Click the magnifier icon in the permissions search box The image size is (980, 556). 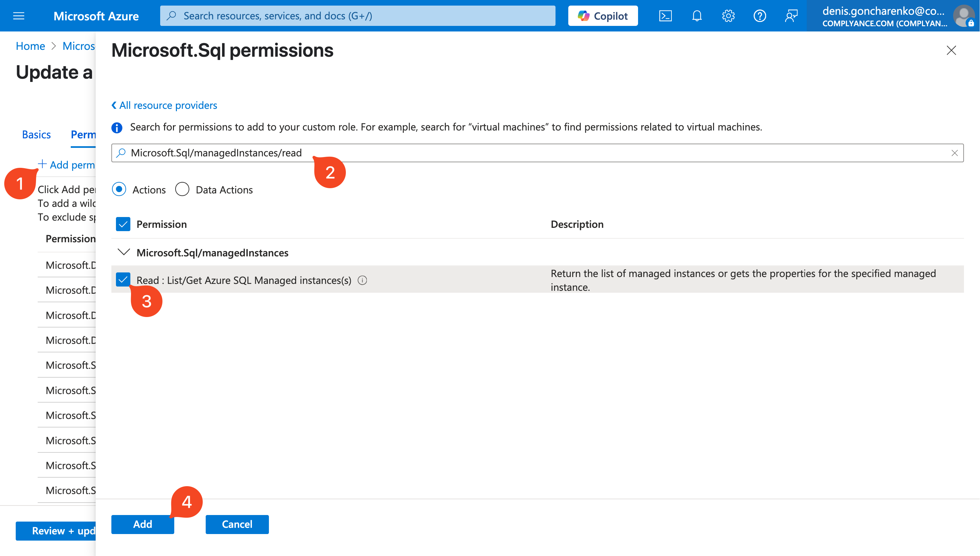coord(121,153)
